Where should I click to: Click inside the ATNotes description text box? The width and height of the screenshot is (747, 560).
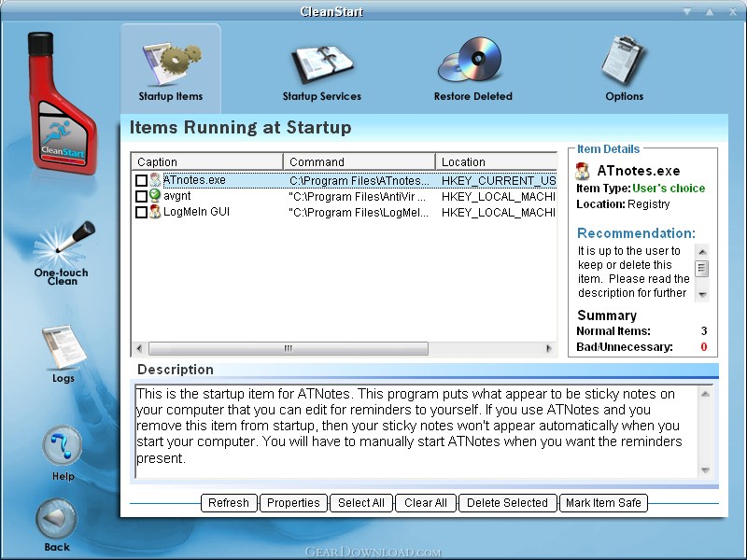tap(416, 431)
